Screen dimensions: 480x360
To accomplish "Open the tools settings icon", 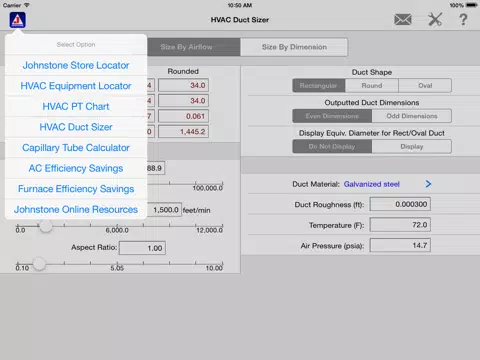I will (435, 20).
